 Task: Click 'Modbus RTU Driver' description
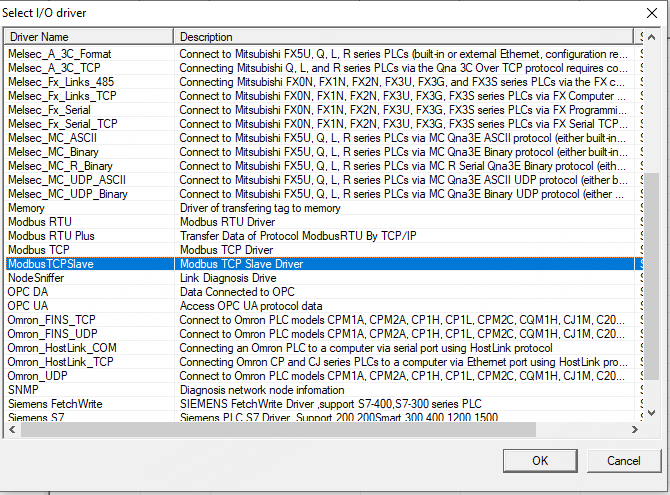coord(227,222)
